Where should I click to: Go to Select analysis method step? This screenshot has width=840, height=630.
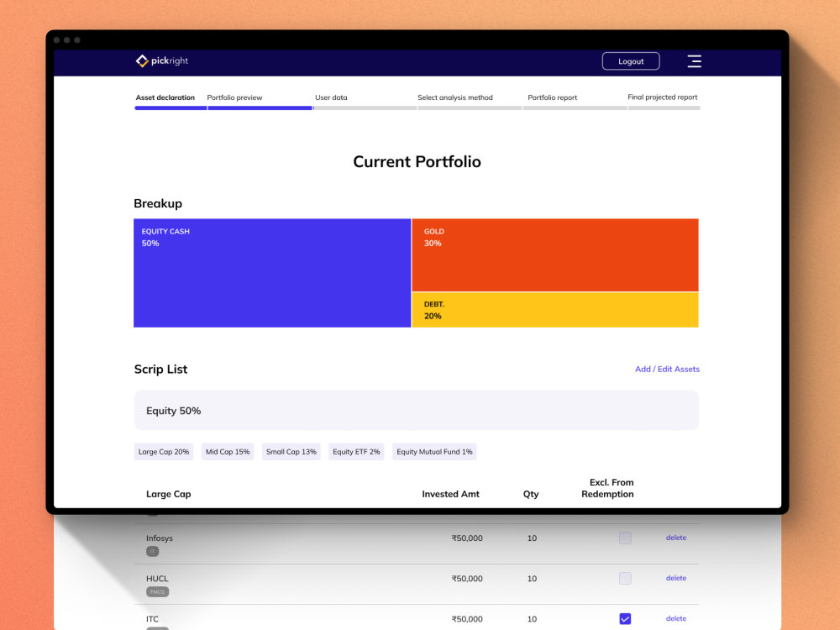coord(454,97)
